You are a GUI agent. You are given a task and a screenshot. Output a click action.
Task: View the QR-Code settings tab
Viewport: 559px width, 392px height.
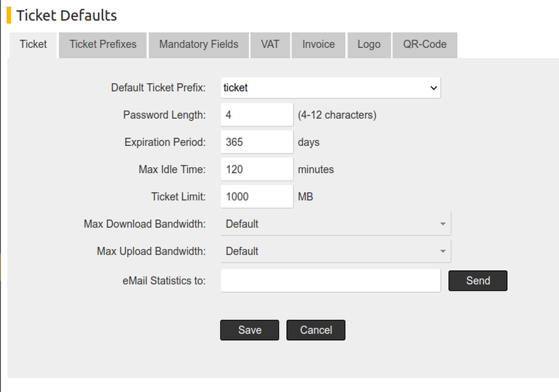424,45
